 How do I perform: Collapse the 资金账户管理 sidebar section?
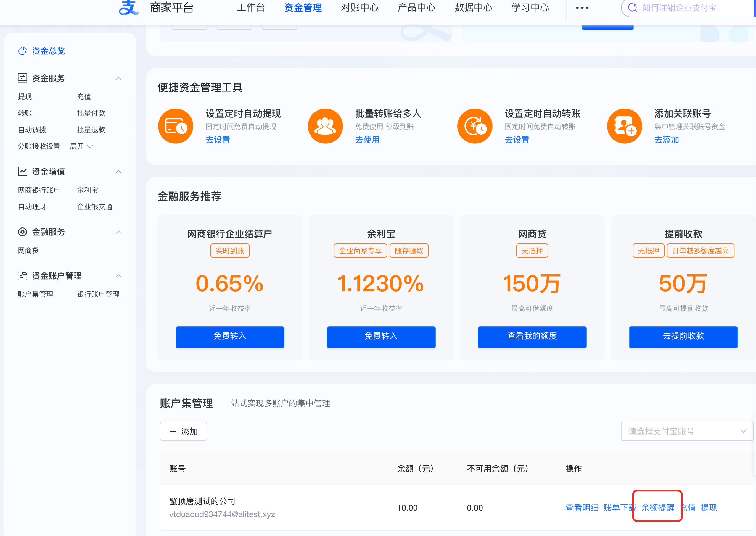pos(119,276)
